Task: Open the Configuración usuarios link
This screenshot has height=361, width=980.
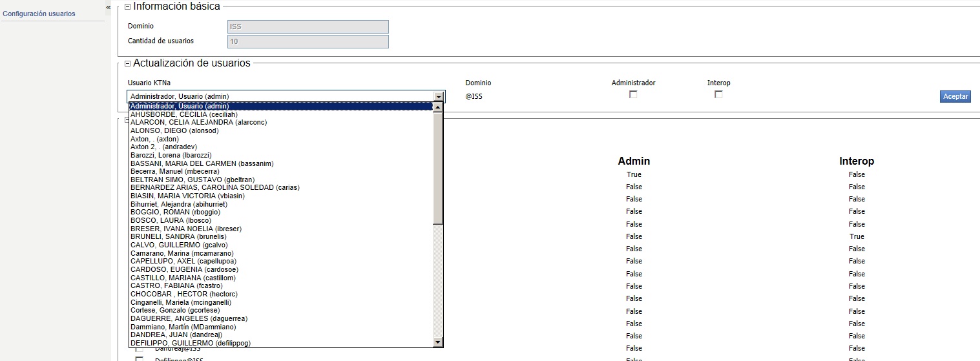Action: click(x=39, y=14)
